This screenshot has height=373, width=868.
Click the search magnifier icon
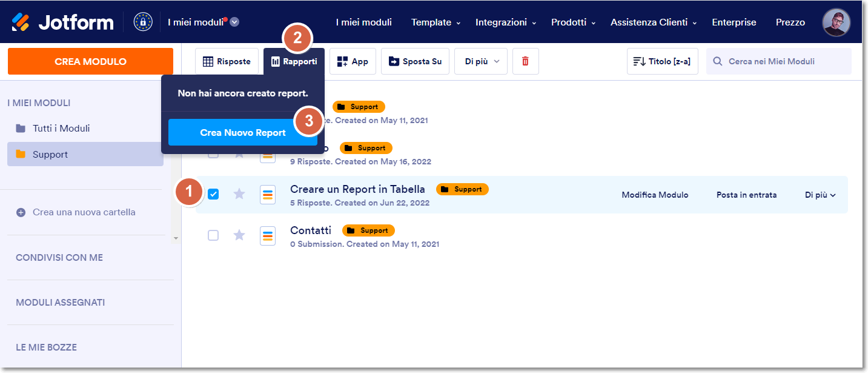pyautogui.click(x=718, y=61)
